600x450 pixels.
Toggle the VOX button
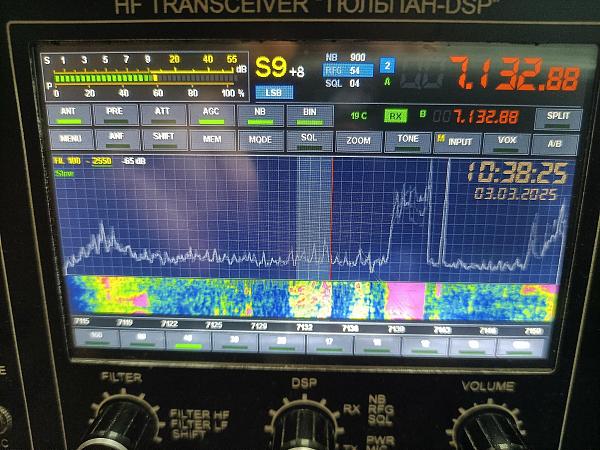coord(506,143)
